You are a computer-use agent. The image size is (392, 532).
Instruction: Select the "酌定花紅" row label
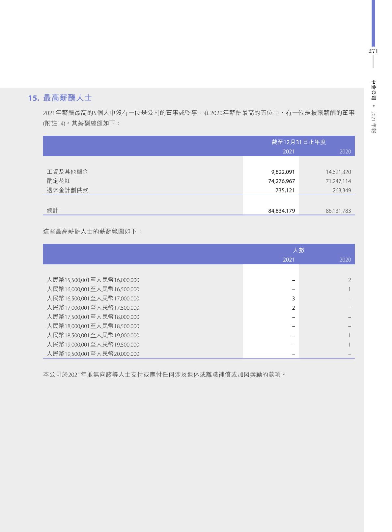pos(59,181)
